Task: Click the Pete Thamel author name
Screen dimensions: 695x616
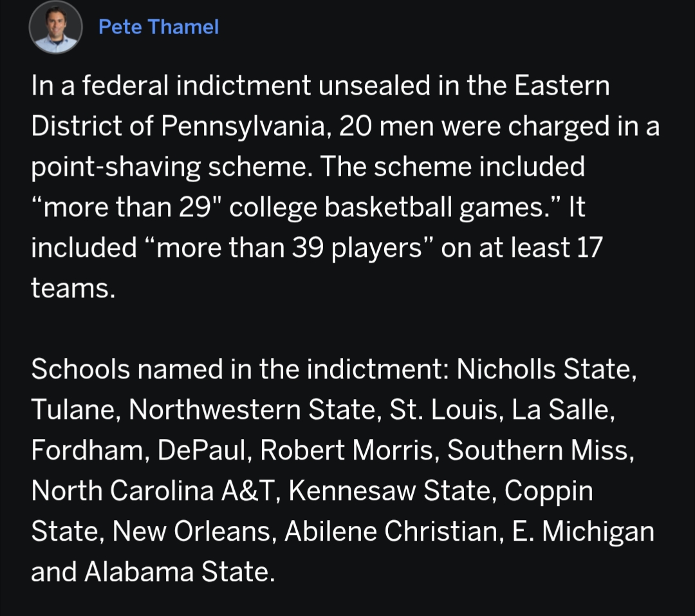Action: (x=158, y=27)
